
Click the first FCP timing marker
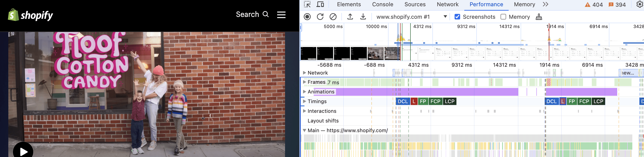(435, 101)
